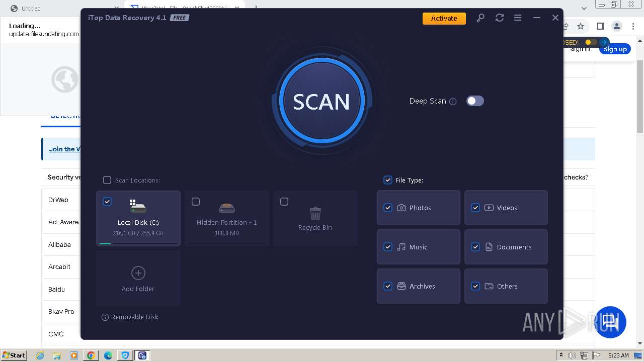Open the file explorer taskbar icon
The width and height of the screenshot is (644, 362).
[x=57, y=355]
